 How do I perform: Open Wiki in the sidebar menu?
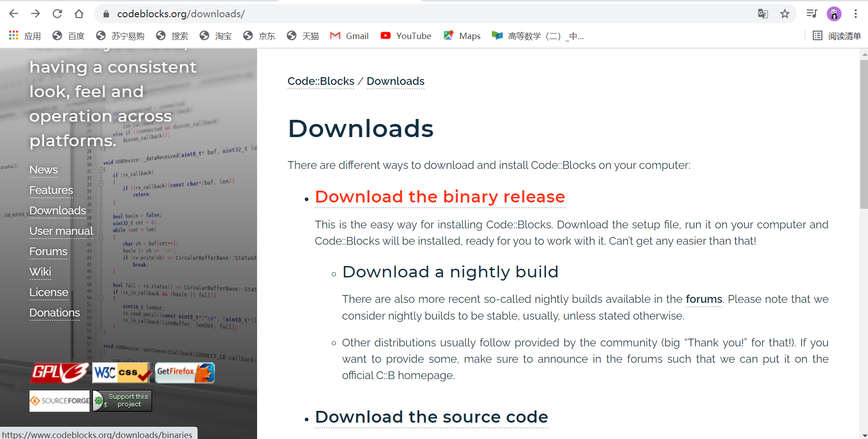click(x=40, y=272)
